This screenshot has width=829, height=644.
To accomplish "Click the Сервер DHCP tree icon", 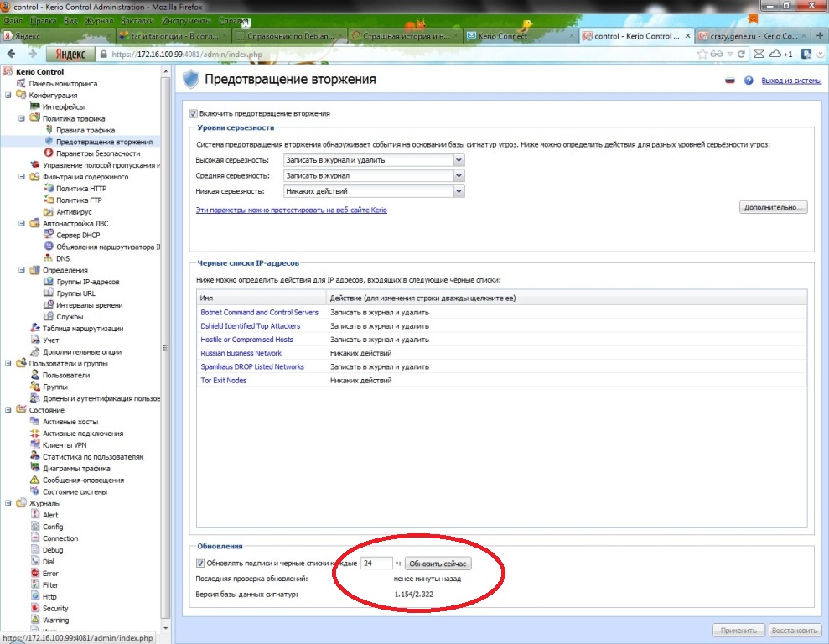I will click(x=48, y=236).
